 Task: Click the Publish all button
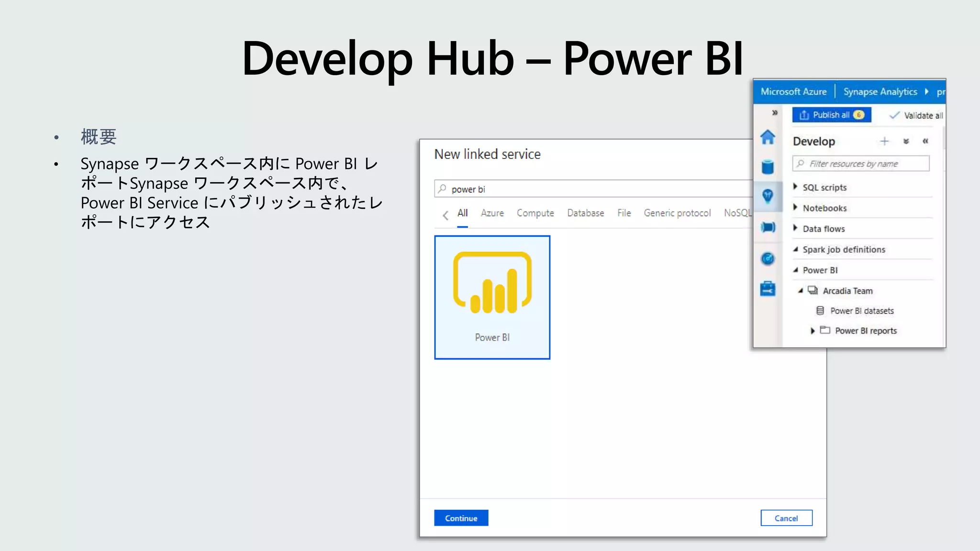[831, 115]
